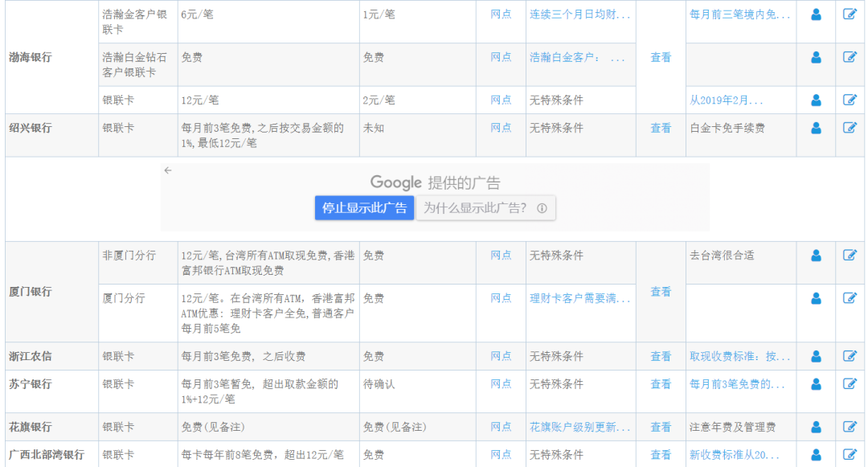Click edit icon in 苏宁银行 row

point(850,384)
